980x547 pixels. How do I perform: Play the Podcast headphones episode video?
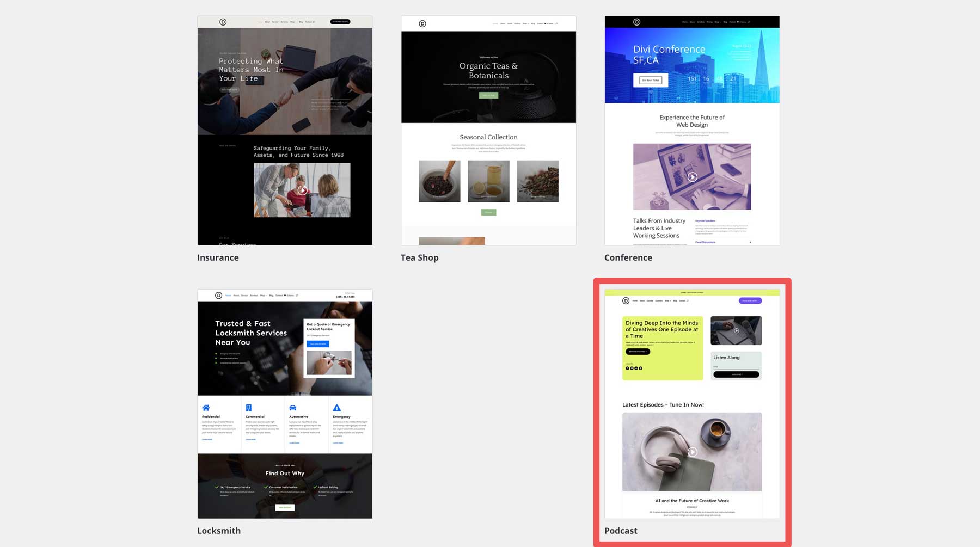pyautogui.click(x=693, y=452)
